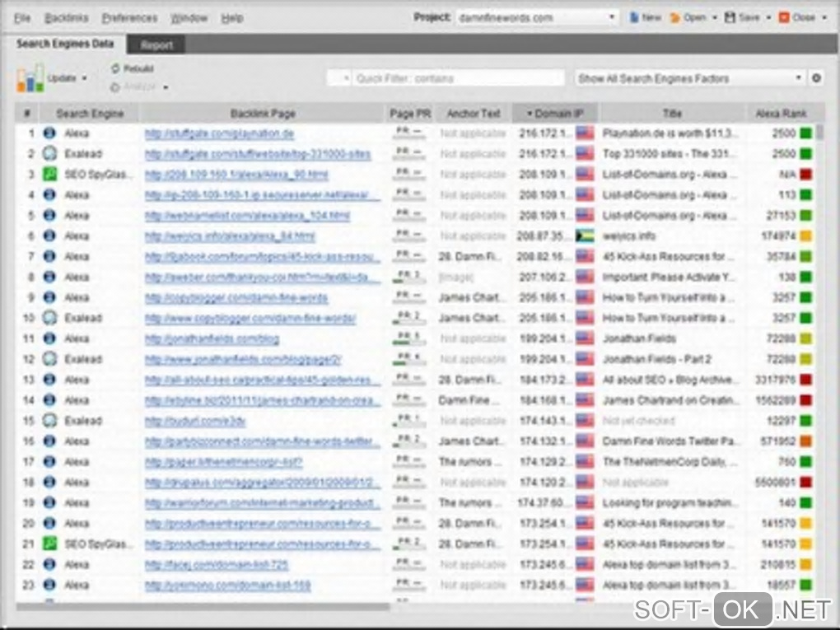Screen dimensions: 840x630
Task: Switch to the Report tab
Action: (156, 45)
